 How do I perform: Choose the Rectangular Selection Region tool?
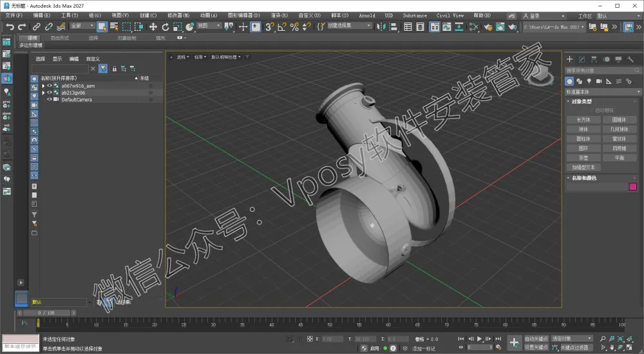(126, 27)
